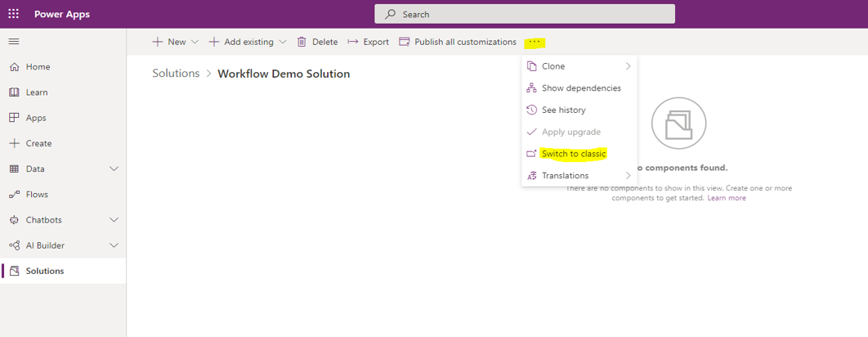Open the New dropdown chevron
Image resolution: width=868 pixels, height=337 pixels.
[195, 42]
